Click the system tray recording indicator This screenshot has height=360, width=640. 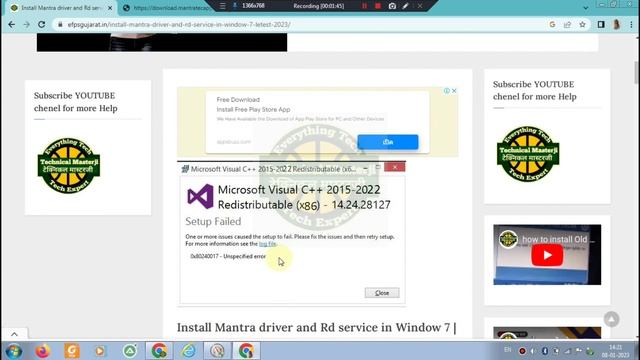[x=522, y=351]
